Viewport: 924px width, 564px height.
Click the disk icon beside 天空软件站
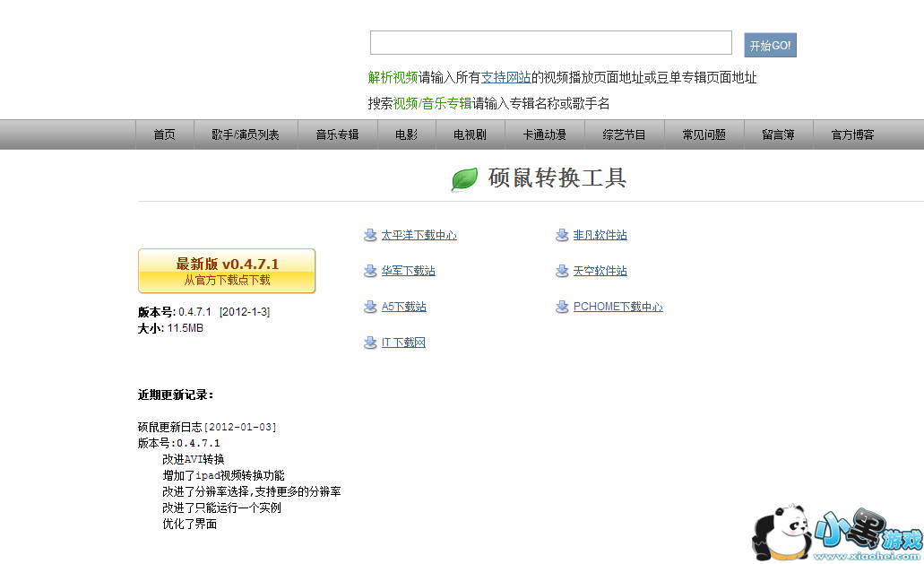tap(562, 271)
